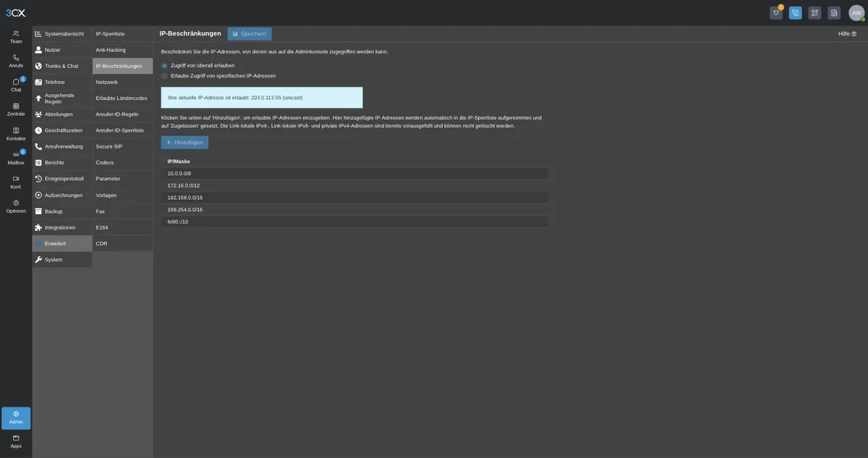
Task: Select the Admin sidebar button
Action: [x=16, y=417]
